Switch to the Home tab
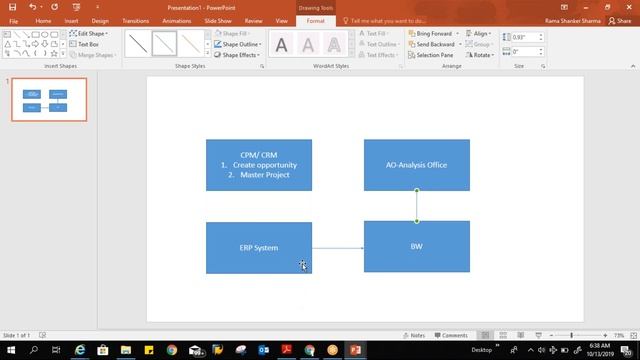 43,21
